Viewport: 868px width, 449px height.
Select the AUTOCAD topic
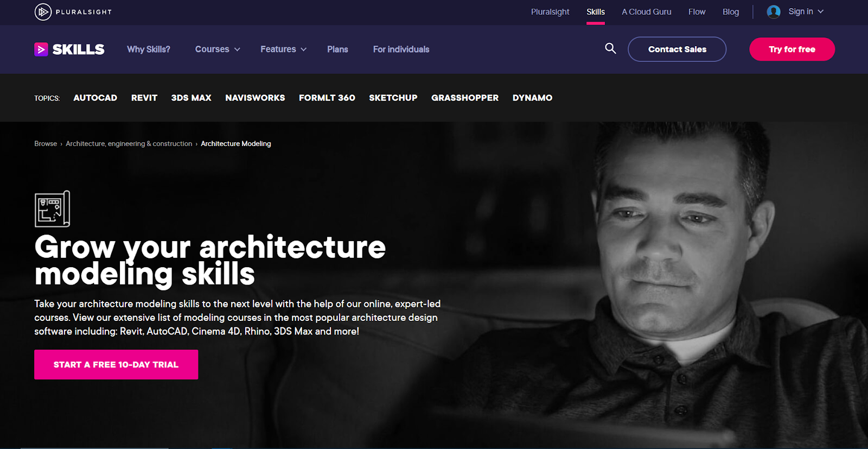pyautogui.click(x=95, y=98)
